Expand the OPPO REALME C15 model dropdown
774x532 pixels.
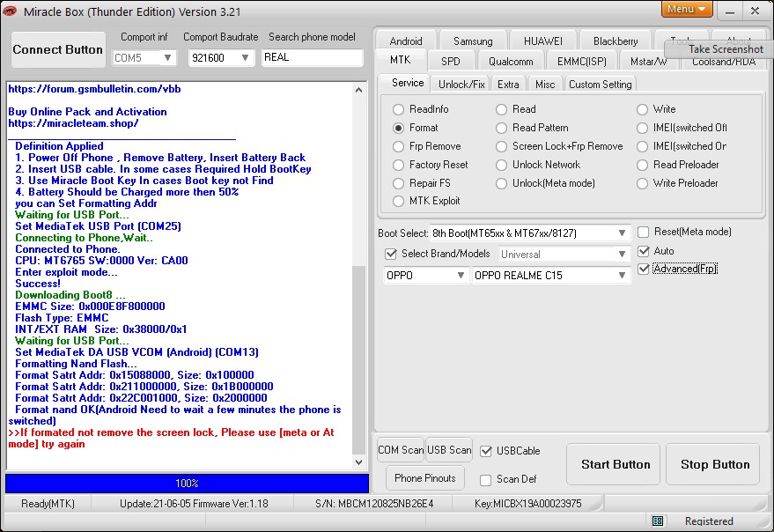pyautogui.click(x=622, y=275)
